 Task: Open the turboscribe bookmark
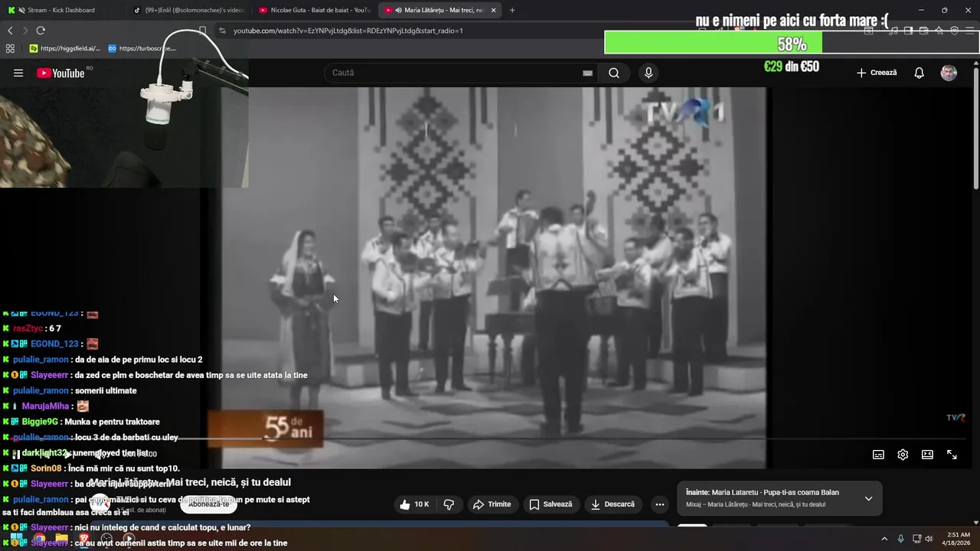pos(142,48)
